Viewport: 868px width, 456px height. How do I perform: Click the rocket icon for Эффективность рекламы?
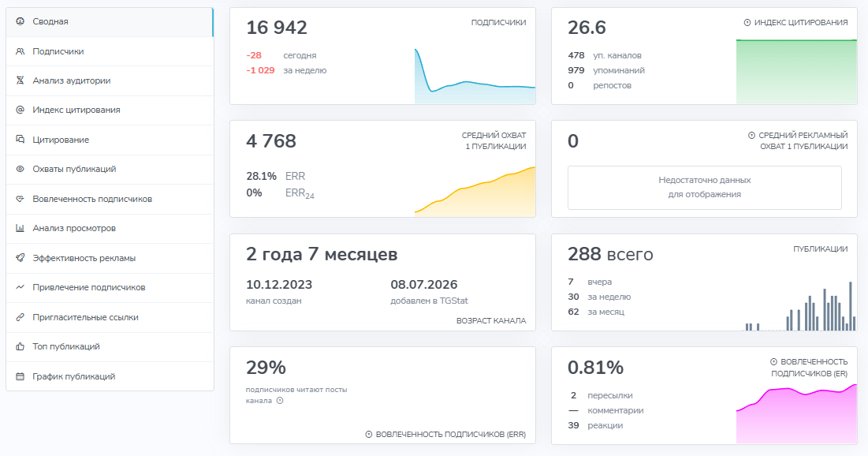click(20, 258)
